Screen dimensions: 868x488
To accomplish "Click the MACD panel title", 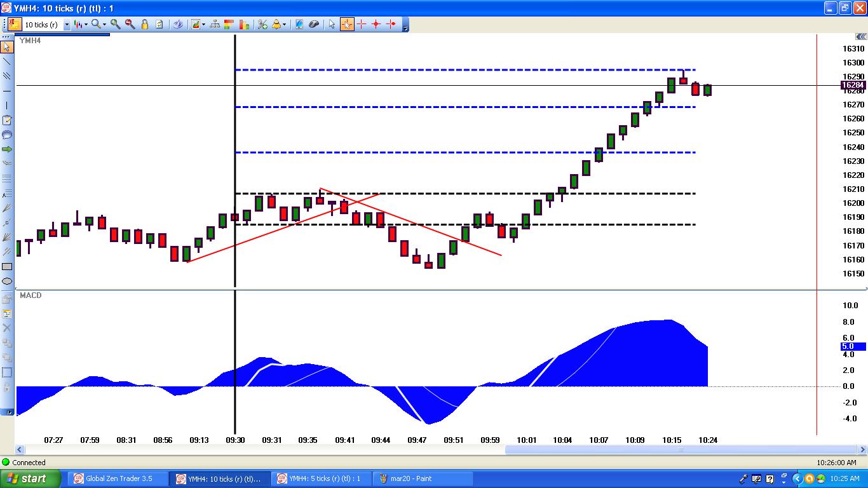I will point(30,295).
